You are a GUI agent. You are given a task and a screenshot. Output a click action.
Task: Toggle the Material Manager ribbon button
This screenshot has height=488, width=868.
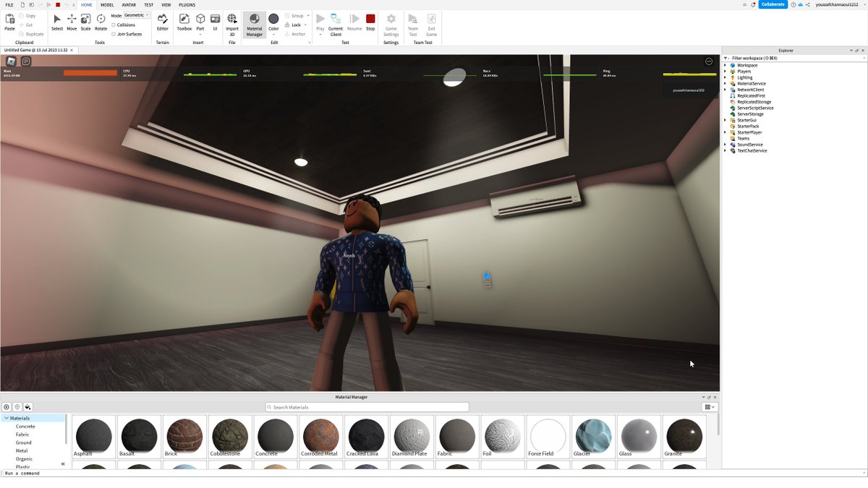[255, 24]
